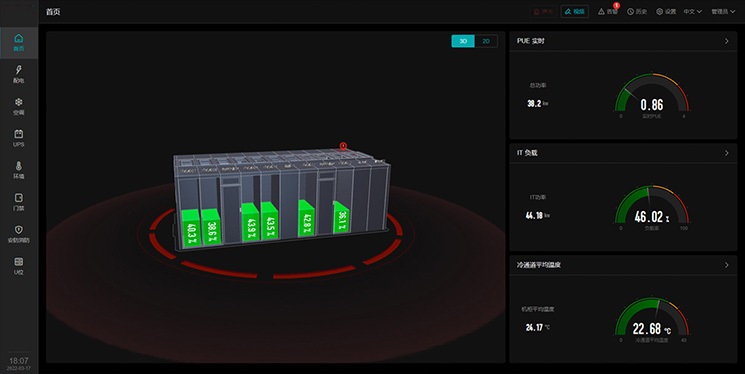The image size is (745, 374).
Task: Open the 安防消防 shield icon in sidebar
Action: tap(19, 234)
